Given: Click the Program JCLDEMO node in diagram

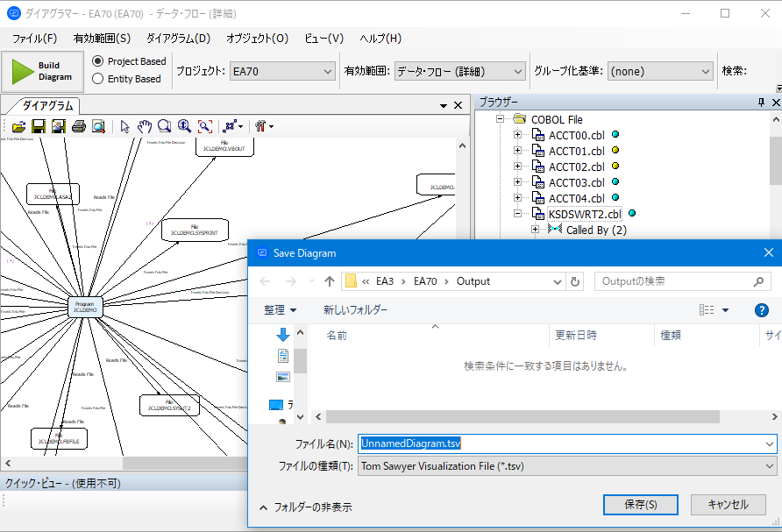Looking at the screenshot, I should pos(85,307).
